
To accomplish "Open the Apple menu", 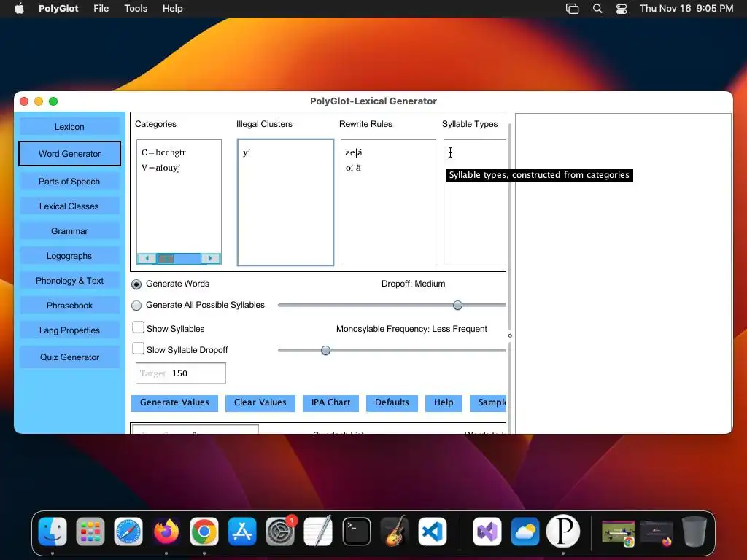I will point(19,9).
